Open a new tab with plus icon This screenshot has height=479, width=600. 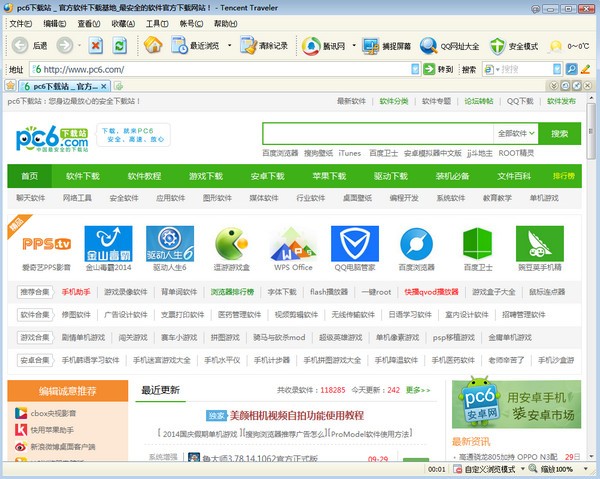(119, 86)
